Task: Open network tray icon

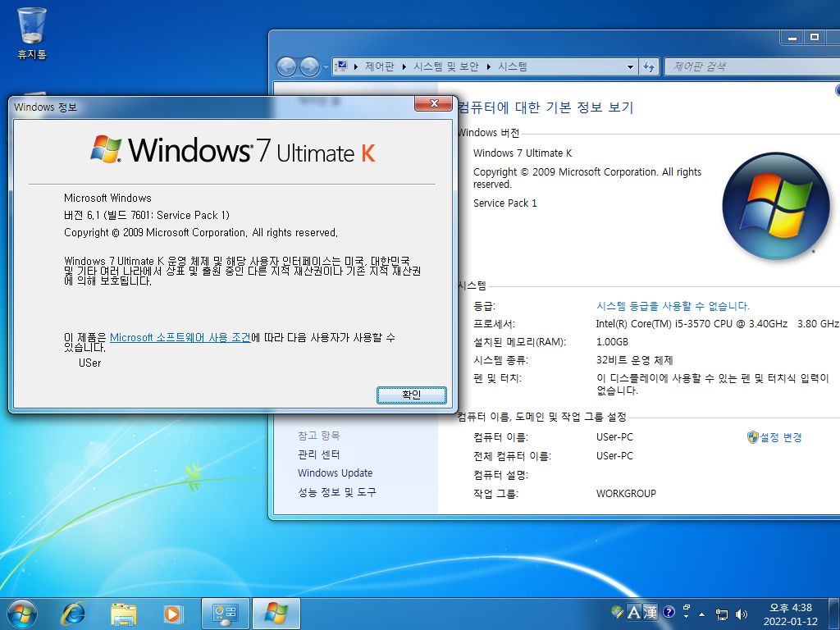Action: click(722, 614)
